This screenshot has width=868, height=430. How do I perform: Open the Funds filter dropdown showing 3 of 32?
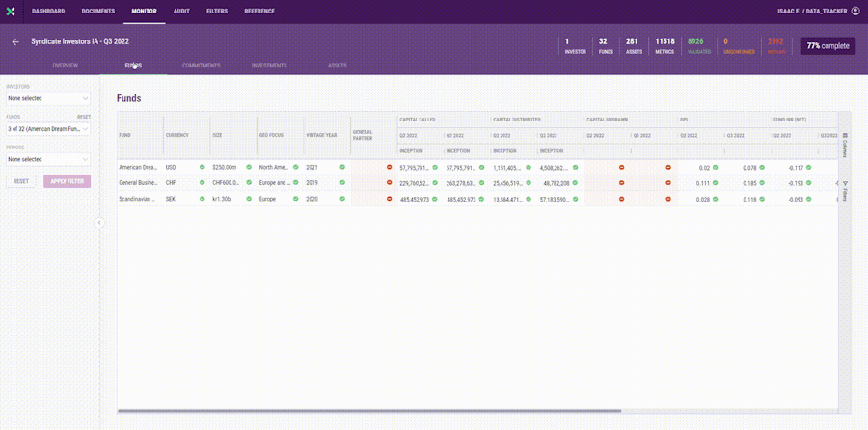[x=48, y=129]
